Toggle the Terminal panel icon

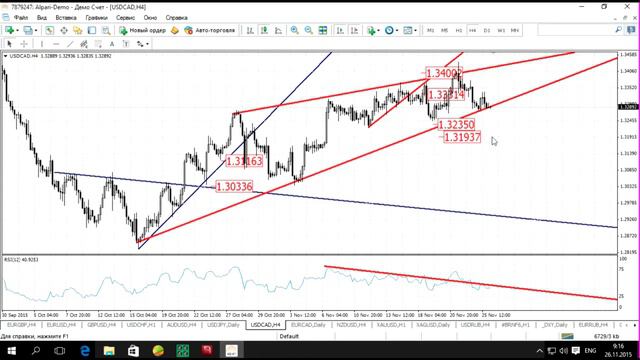click(92, 30)
